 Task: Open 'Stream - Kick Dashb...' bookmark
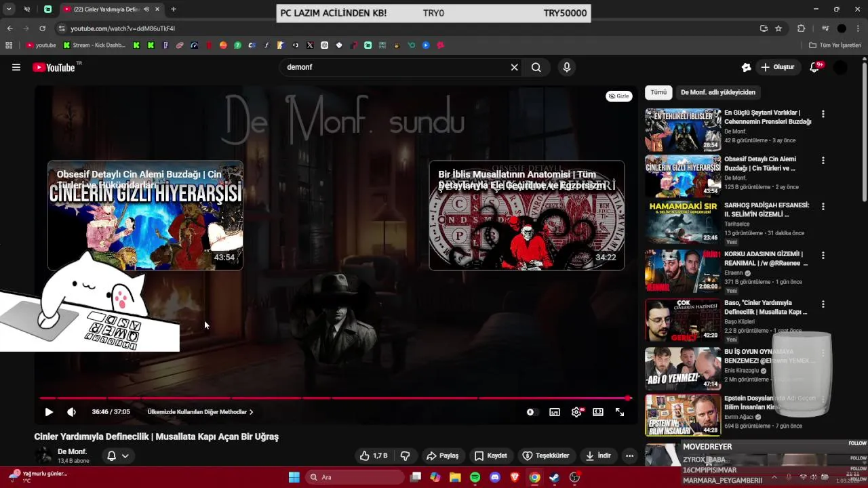click(x=94, y=45)
